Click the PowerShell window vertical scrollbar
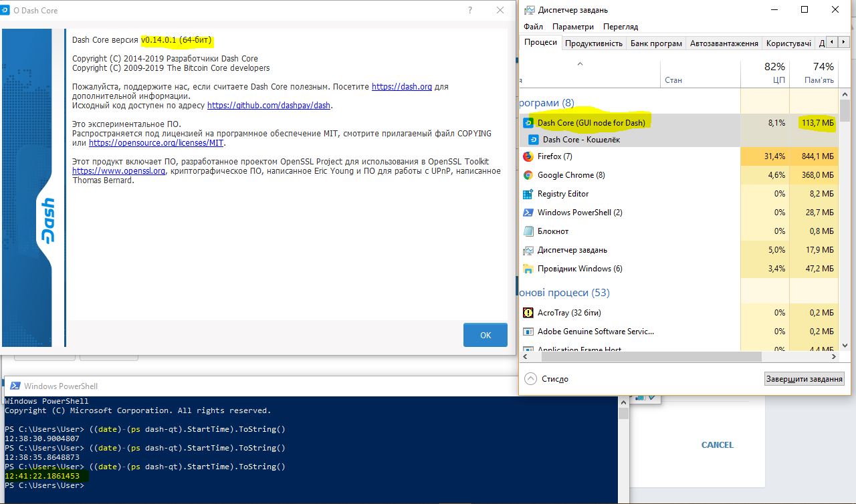This screenshot has width=856, height=504. point(623,449)
